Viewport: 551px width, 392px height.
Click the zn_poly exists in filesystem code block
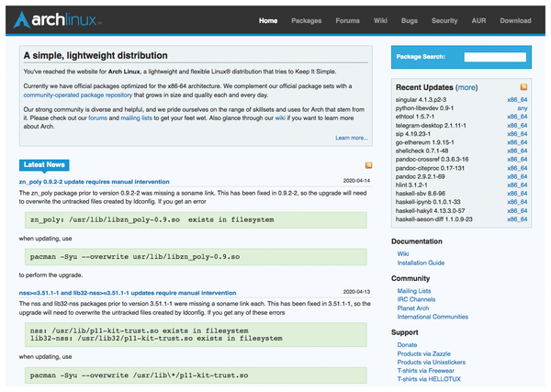[x=196, y=220]
